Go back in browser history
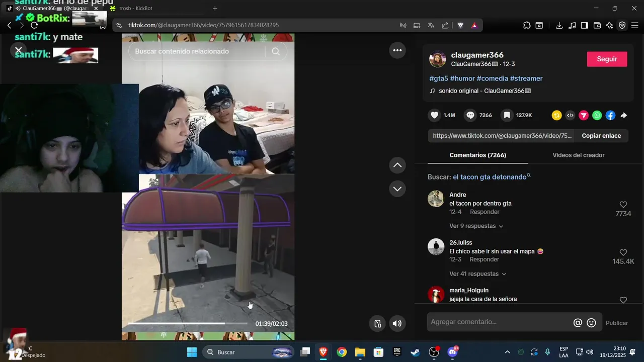Image resolution: width=644 pixels, height=362 pixels. click(9, 25)
